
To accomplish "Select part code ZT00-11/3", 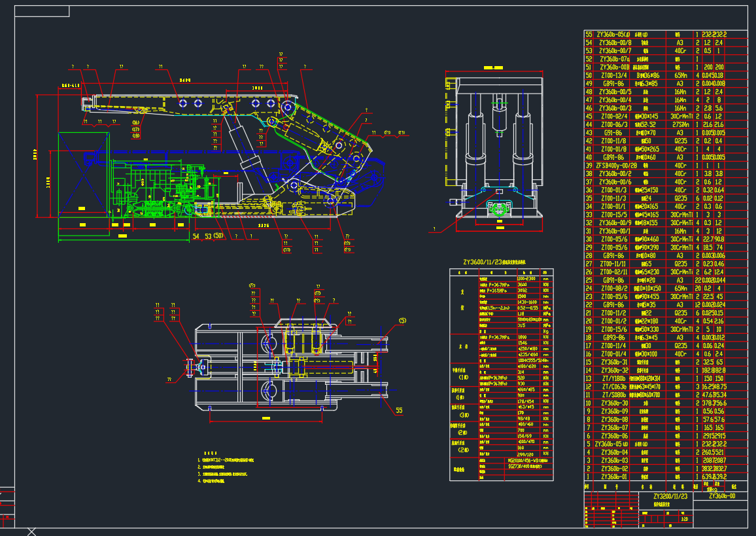I will point(614,199).
